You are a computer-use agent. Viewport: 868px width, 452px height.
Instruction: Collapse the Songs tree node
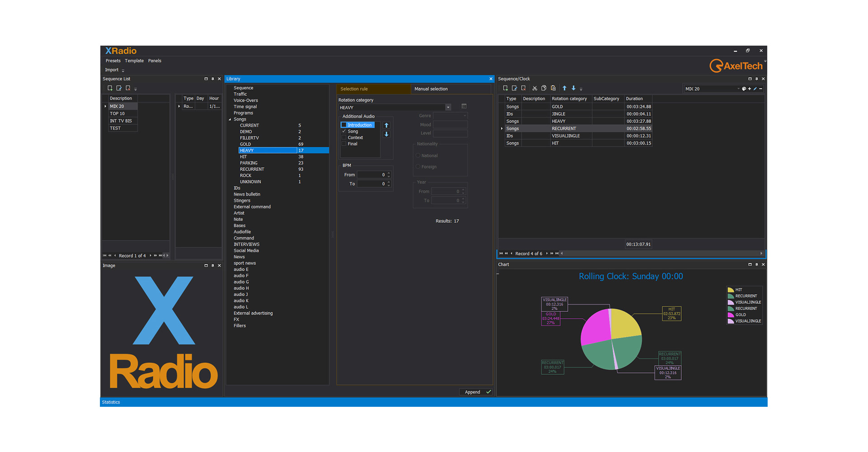click(x=230, y=119)
